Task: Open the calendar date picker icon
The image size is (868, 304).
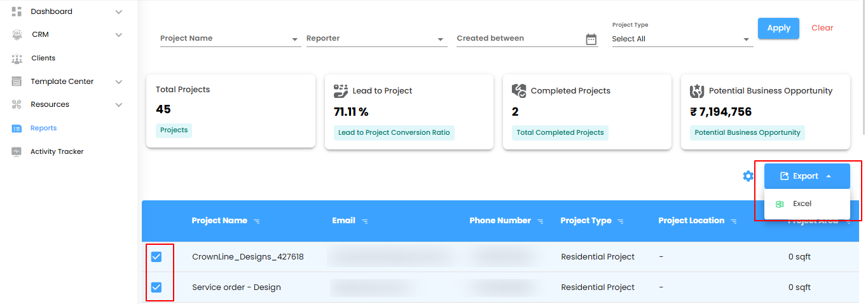Action: [x=591, y=39]
